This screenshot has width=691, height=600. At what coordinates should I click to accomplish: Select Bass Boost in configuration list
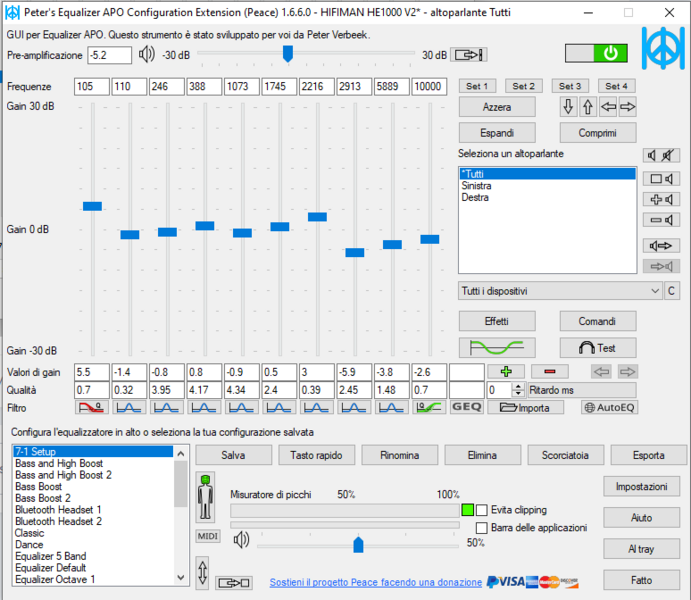pyautogui.click(x=38, y=486)
